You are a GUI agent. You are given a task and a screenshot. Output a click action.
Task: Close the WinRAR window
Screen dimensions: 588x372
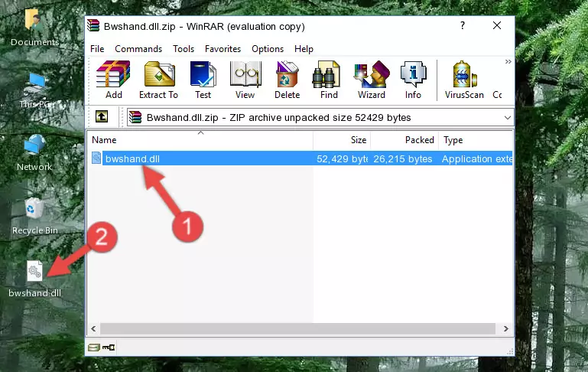tap(497, 25)
